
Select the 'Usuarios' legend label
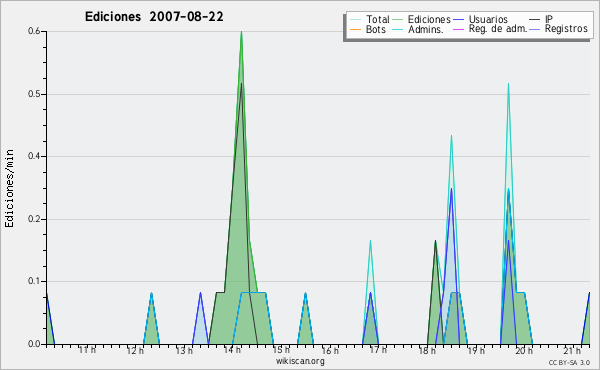[488, 19]
